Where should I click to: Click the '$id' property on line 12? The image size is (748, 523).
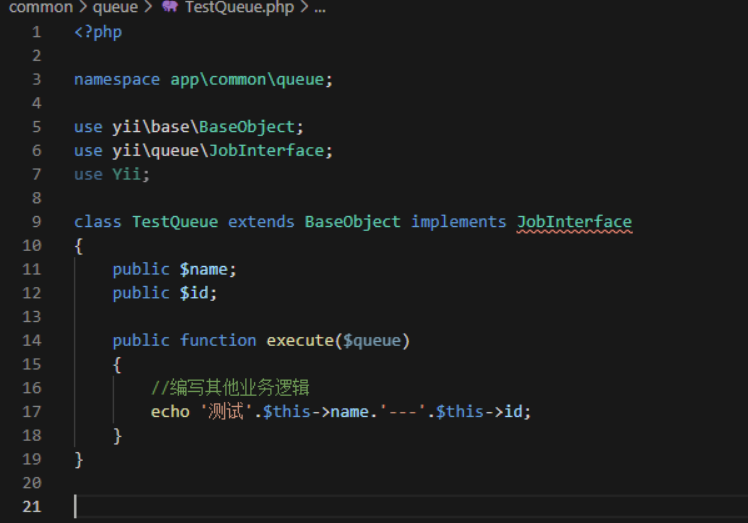(x=194, y=293)
